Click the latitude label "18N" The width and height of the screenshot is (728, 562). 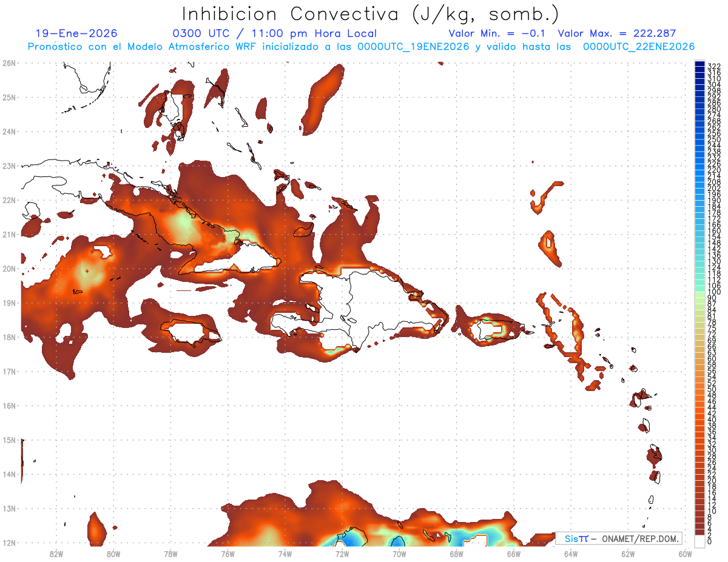(8, 337)
